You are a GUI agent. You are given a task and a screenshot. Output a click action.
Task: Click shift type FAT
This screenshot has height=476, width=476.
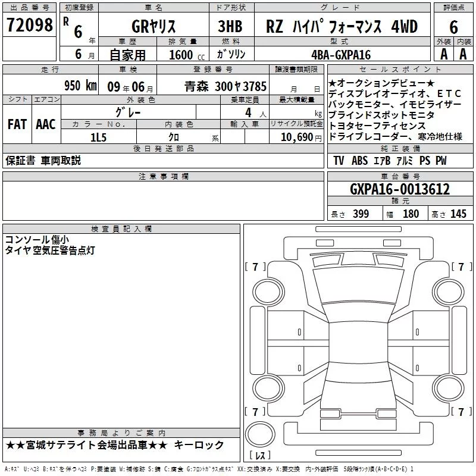coord(17,124)
